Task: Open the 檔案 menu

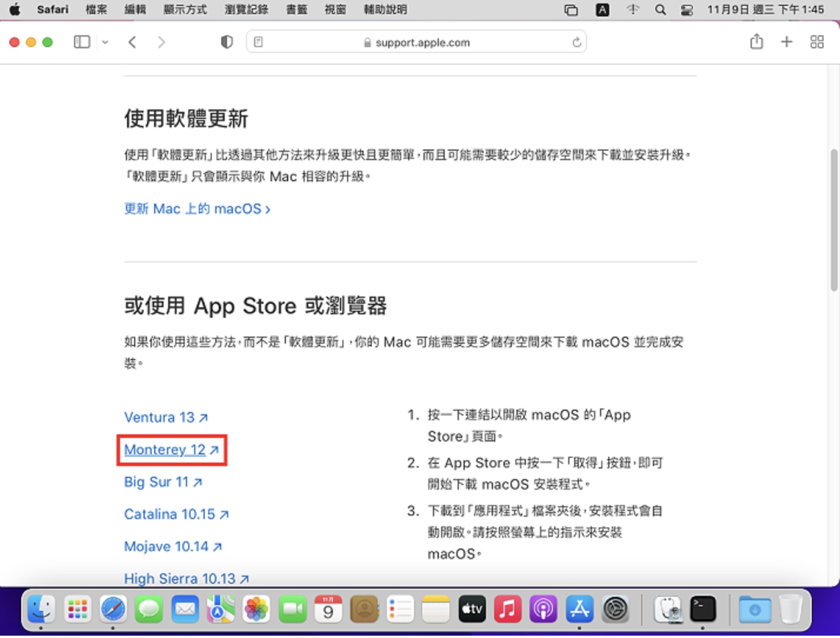Action: tap(96, 9)
